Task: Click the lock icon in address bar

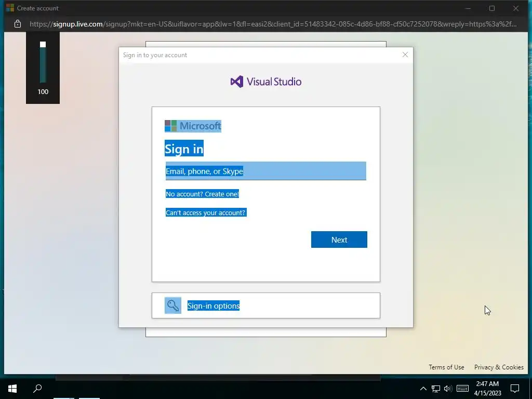Action: tap(18, 24)
